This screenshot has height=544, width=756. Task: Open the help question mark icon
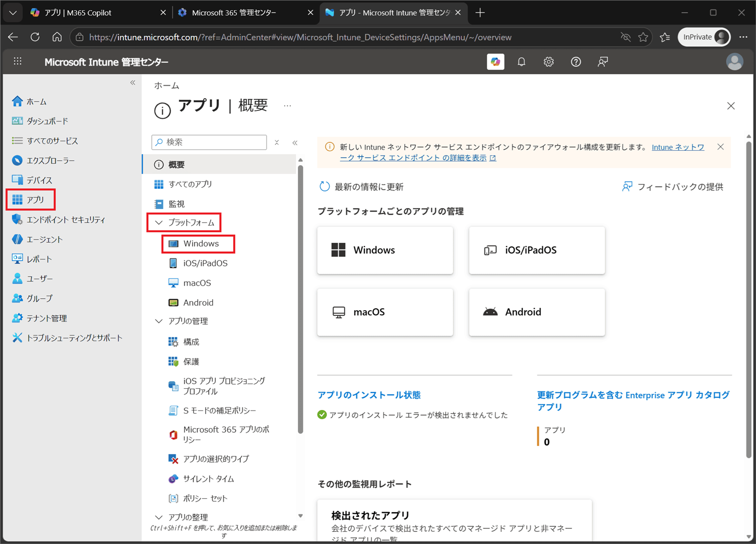(x=576, y=61)
